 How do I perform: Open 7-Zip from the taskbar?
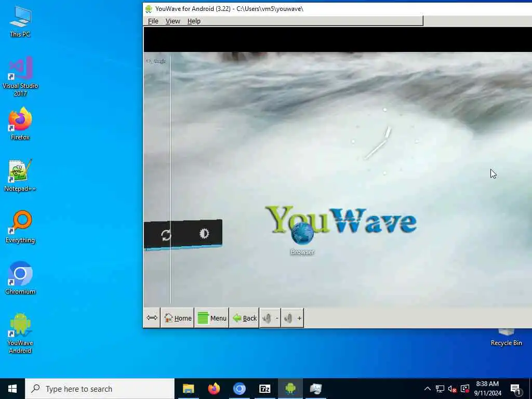(264, 389)
